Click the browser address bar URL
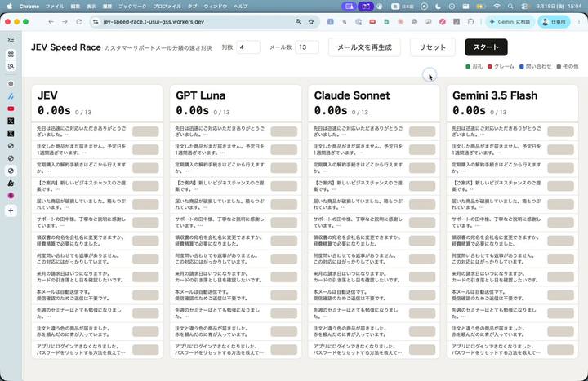588x381 pixels. (x=154, y=22)
